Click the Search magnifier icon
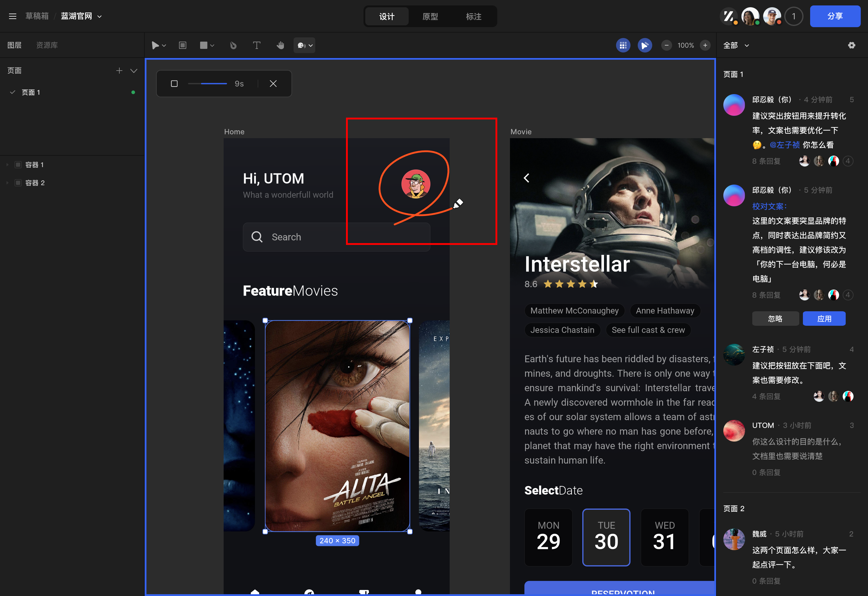This screenshot has width=868, height=596. tap(257, 237)
